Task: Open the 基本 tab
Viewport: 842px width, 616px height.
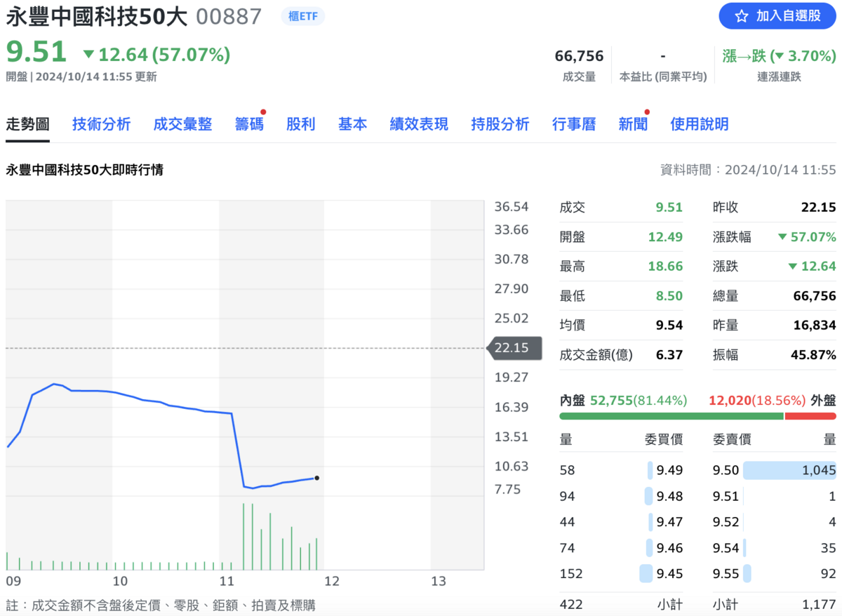Action: (x=352, y=124)
